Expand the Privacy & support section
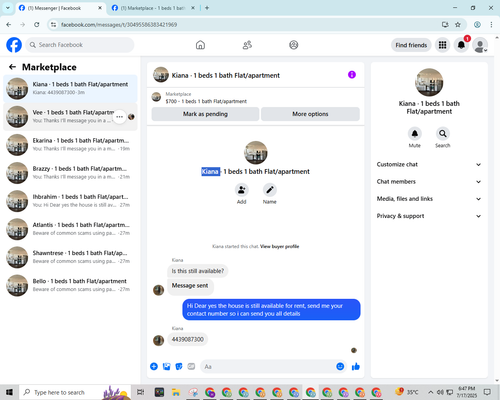 tap(429, 216)
